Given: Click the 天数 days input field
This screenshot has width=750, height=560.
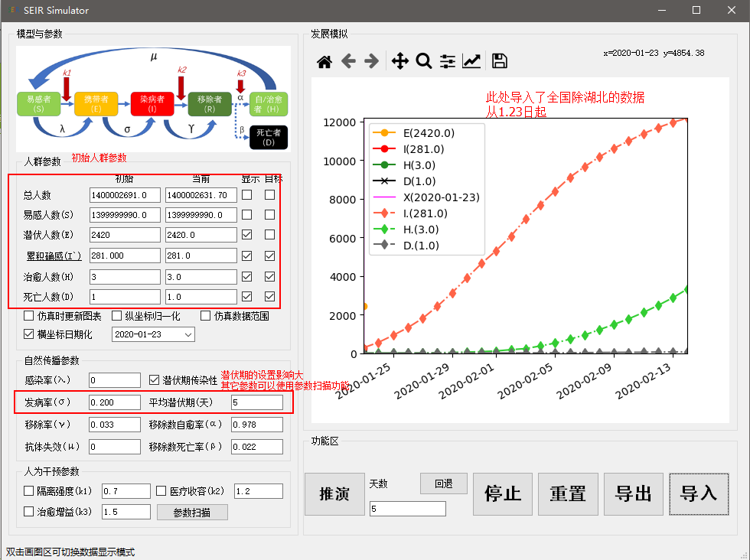Looking at the screenshot, I should [x=407, y=509].
